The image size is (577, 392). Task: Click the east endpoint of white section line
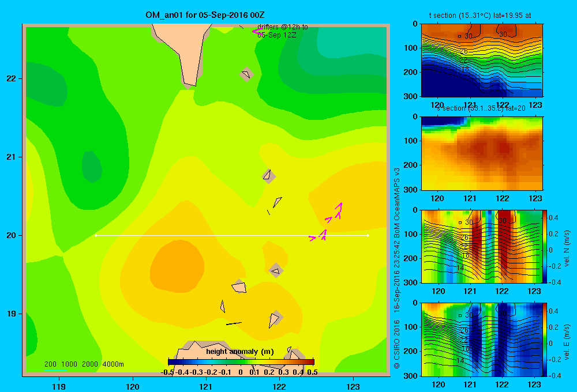tap(368, 235)
